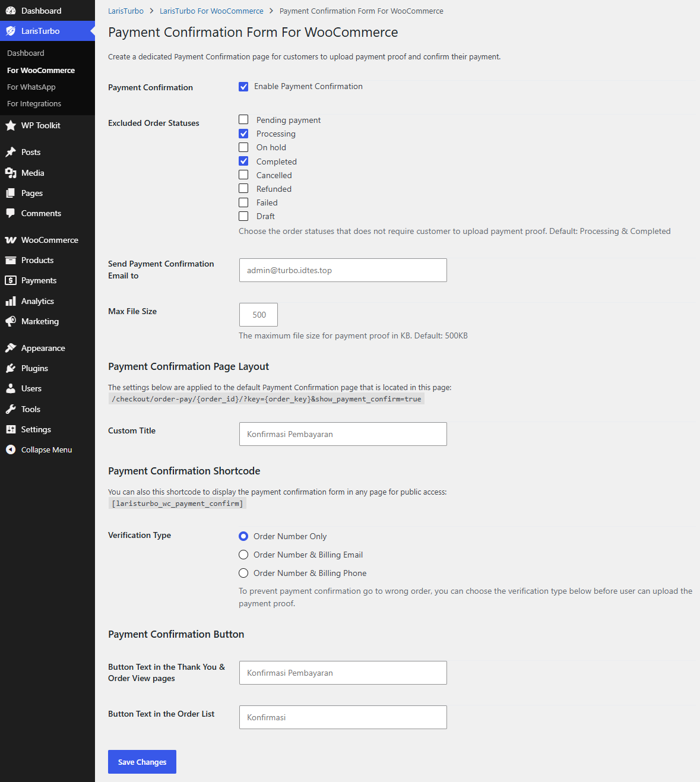Select Order Number Only verification

243,536
